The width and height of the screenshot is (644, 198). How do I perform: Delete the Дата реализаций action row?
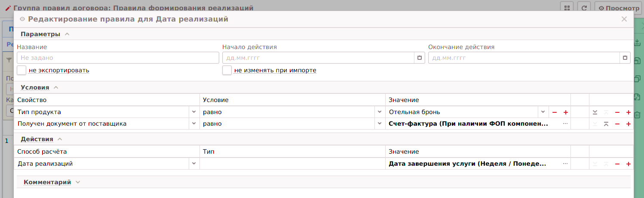(x=617, y=164)
